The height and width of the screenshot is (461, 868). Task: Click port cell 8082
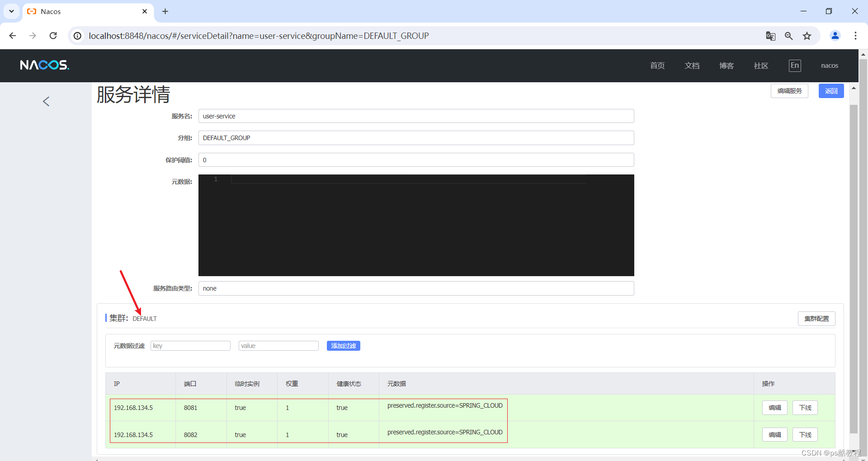[190, 435]
